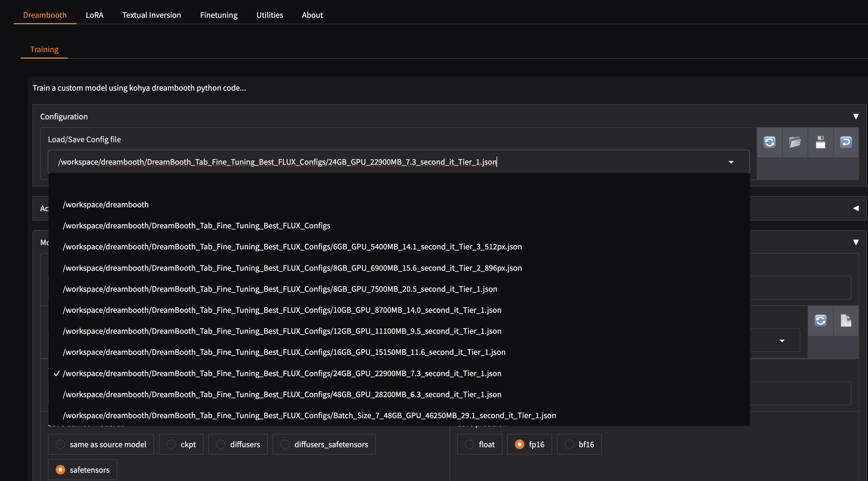Refresh the config file list
The width and height of the screenshot is (868, 481).
[x=770, y=142]
